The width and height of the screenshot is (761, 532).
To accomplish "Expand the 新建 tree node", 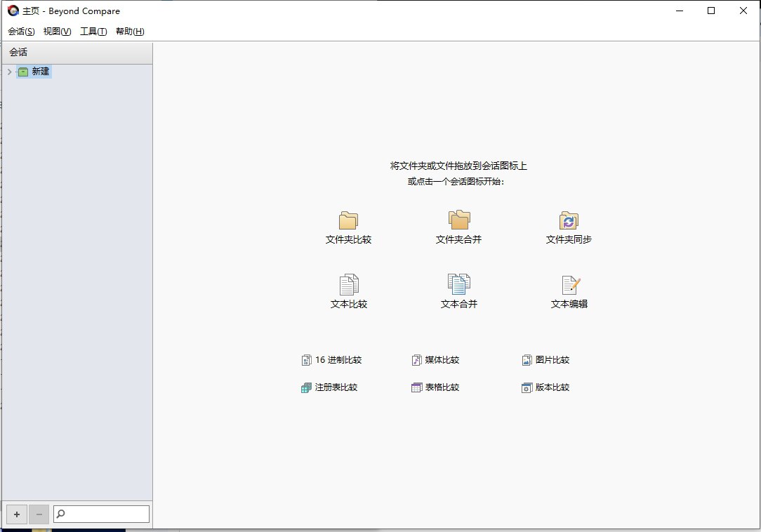I will [x=9, y=72].
